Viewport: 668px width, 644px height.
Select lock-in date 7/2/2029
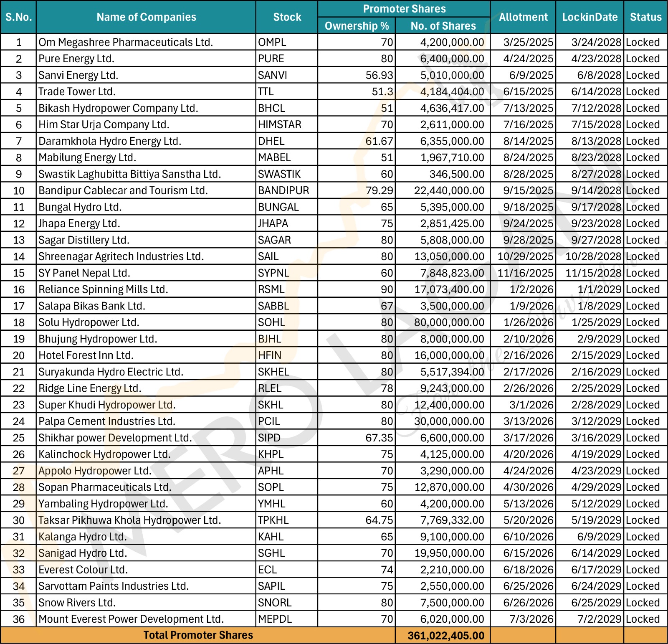pyautogui.click(x=590, y=619)
